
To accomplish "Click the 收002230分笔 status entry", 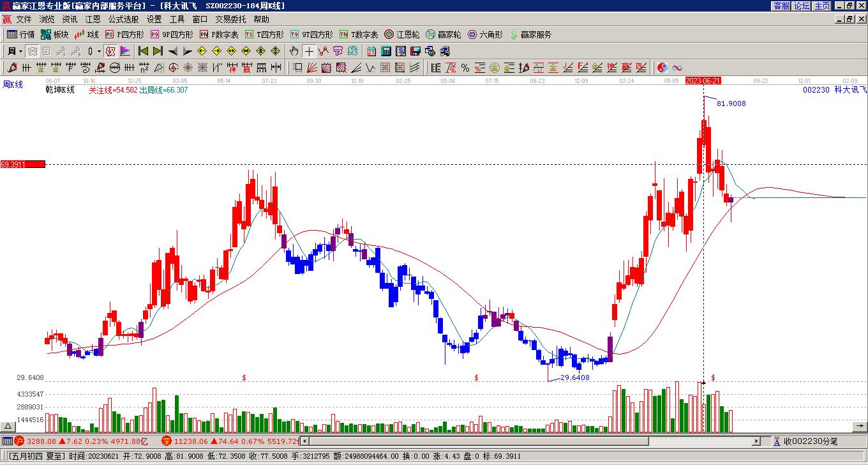I will [806, 441].
